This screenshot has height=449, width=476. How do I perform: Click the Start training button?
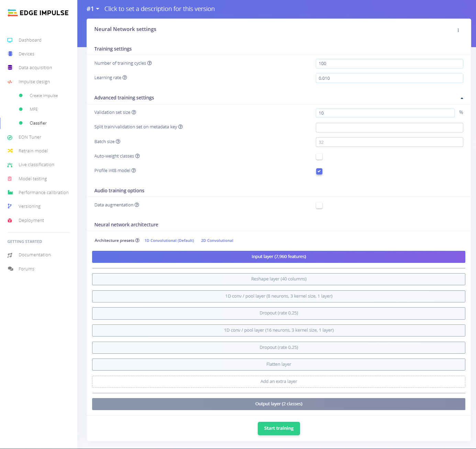(279, 428)
